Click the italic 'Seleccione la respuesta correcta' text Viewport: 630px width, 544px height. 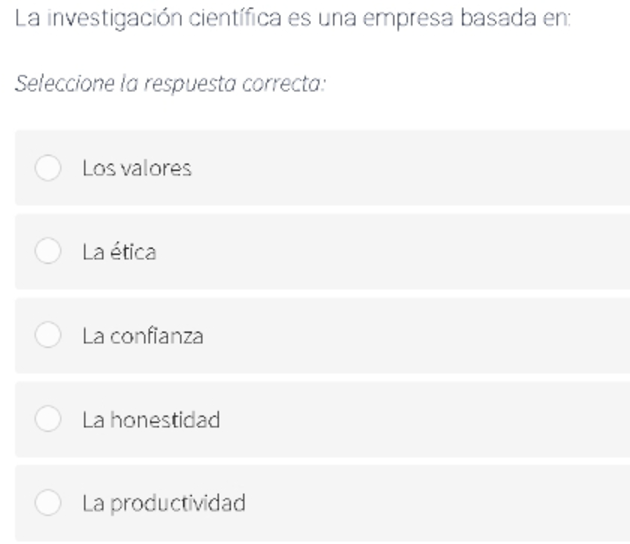[x=170, y=84]
